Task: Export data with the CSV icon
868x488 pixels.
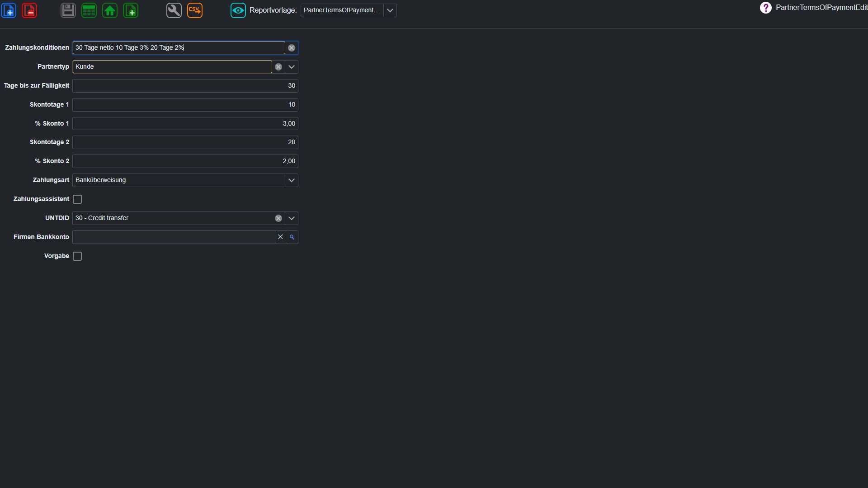Action: [x=195, y=10]
